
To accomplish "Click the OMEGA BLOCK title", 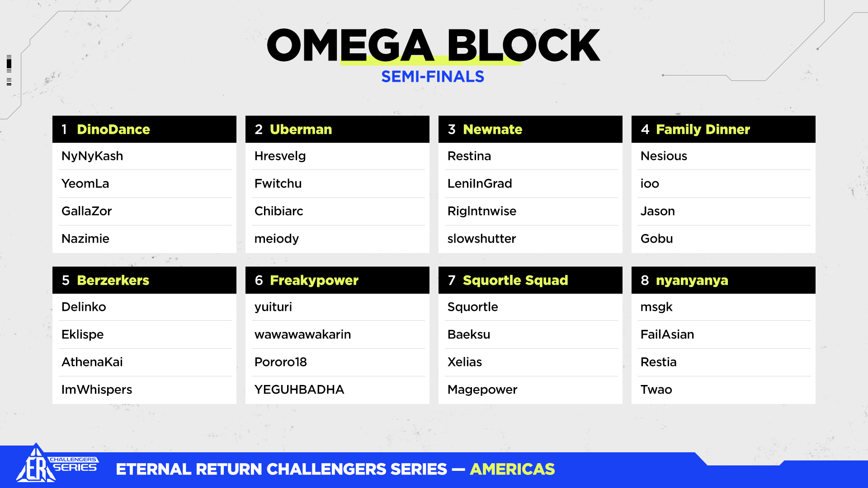I will pos(433,45).
